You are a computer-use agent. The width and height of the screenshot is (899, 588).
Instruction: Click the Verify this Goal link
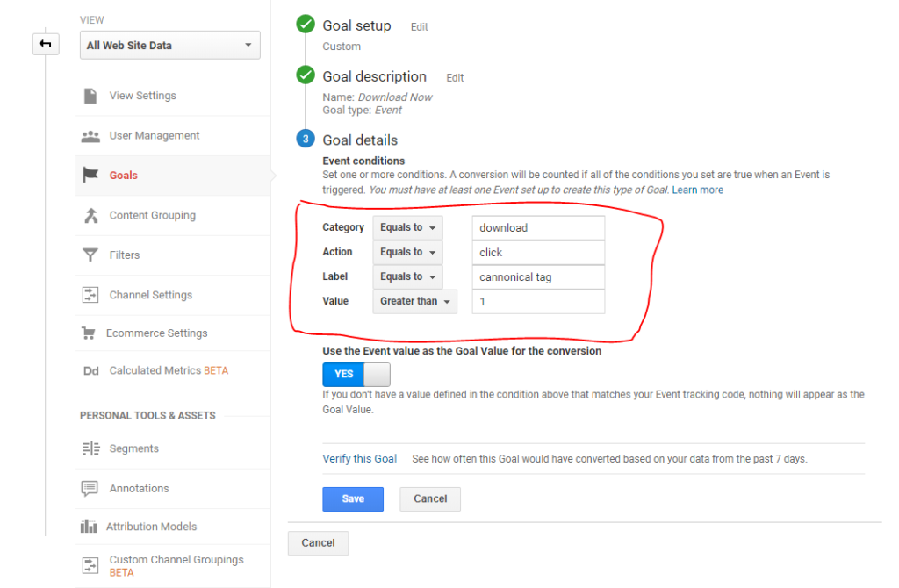coord(360,458)
